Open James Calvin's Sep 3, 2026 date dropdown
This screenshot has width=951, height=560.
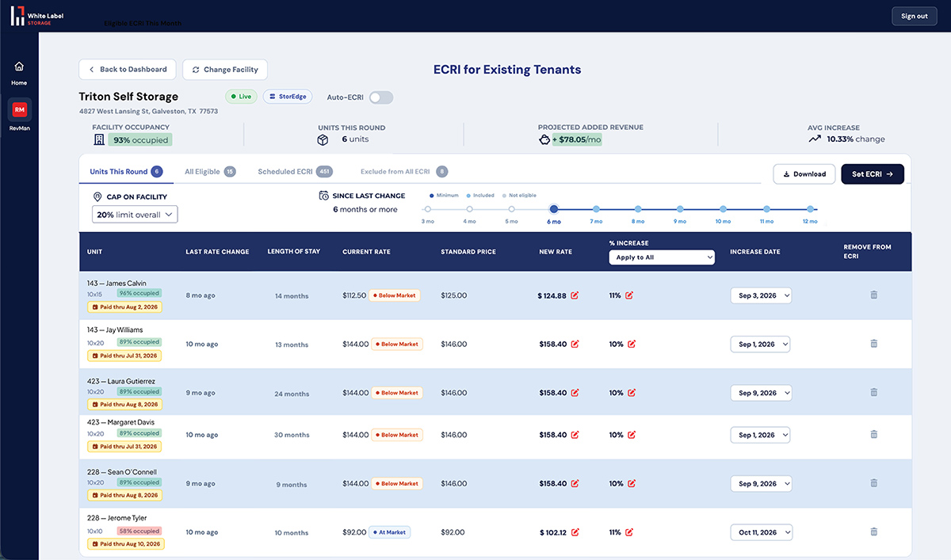tap(761, 295)
